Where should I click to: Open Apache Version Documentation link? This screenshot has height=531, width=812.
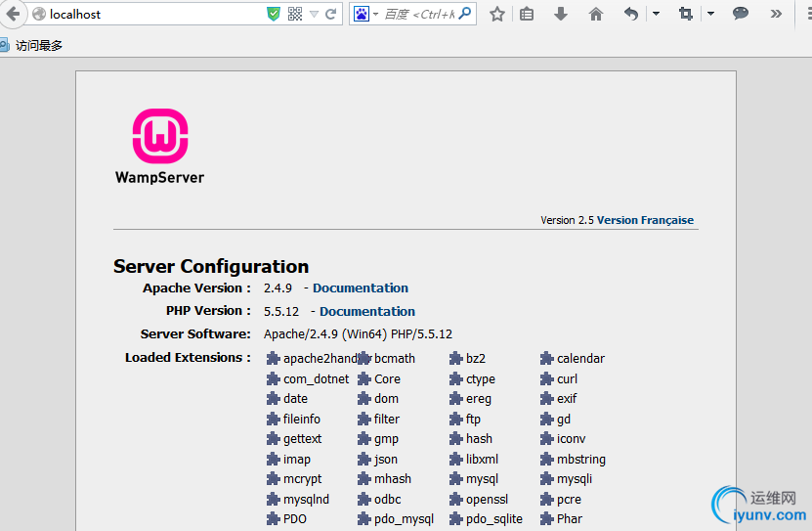tap(361, 288)
